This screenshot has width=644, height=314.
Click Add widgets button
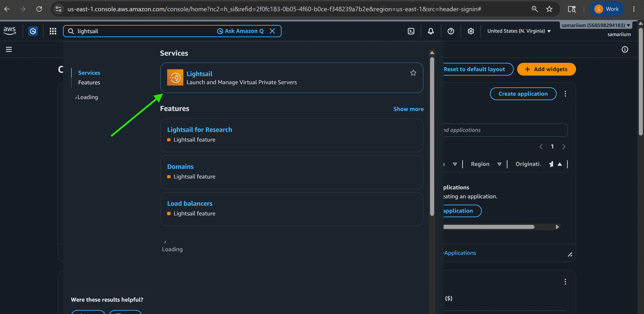546,69
